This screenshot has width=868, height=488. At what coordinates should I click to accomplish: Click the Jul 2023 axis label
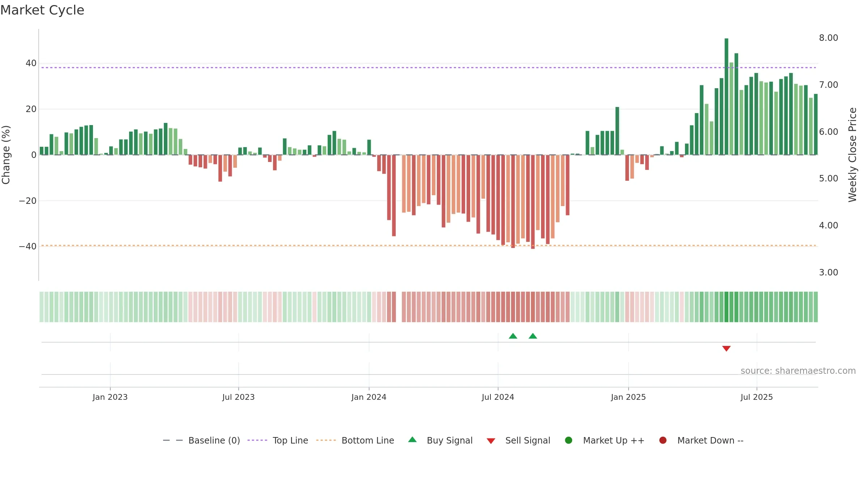point(238,397)
